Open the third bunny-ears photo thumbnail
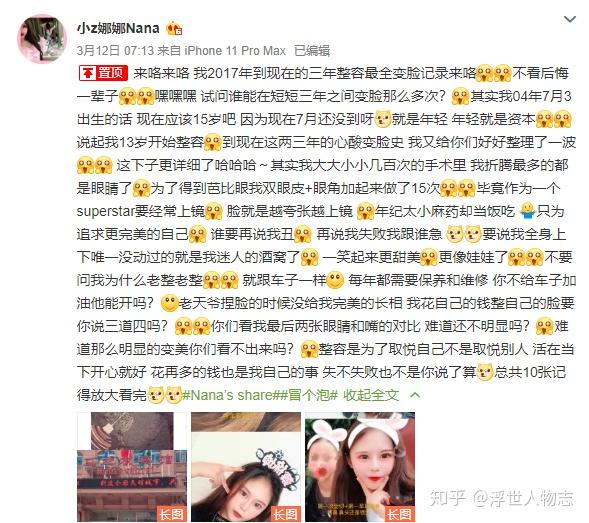589x523 pixels. click(x=360, y=467)
